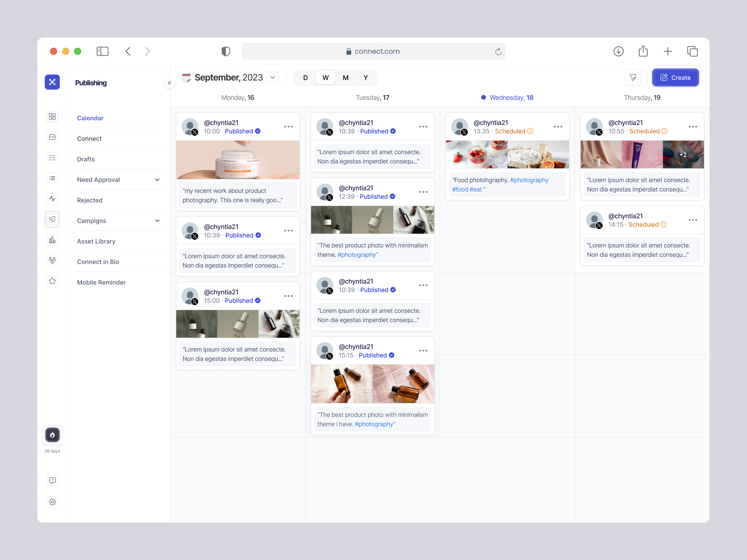The width and height of the screenshot is (747, 560).
Task: Open the Asset Library section
Action: pos(96,241)
